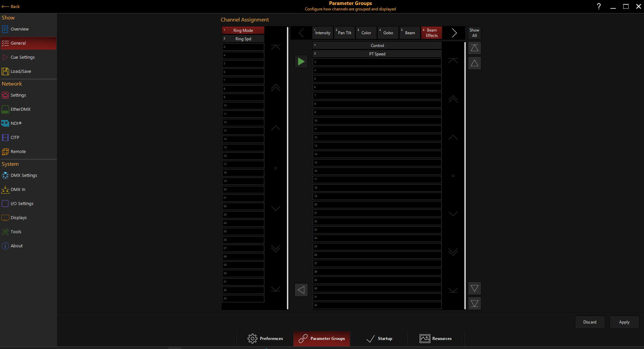Click the left-pointing unassign arrow button
644x349 pixels.
click(x=301, y=290)
